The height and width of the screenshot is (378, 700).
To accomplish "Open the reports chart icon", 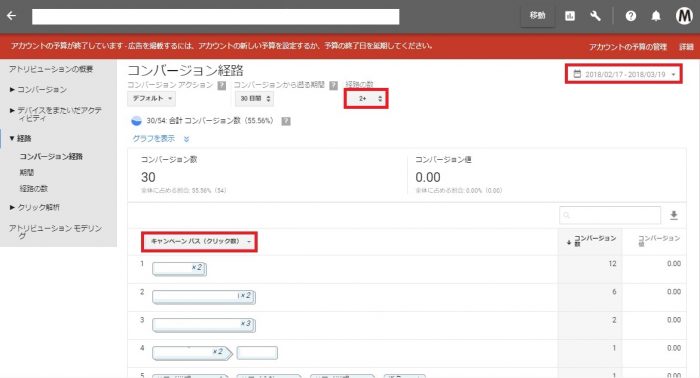I will click(x=570, y=16).
